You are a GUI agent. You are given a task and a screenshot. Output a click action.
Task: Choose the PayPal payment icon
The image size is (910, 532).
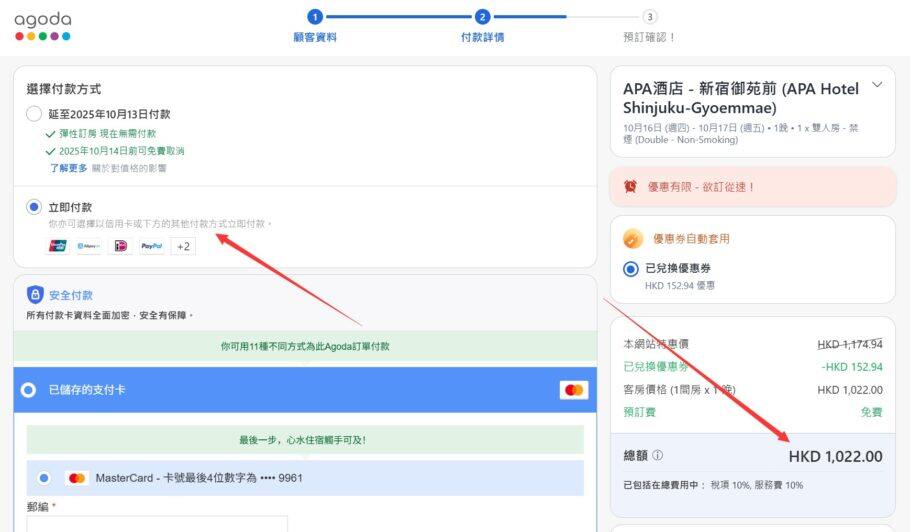[x=151, y=246]
